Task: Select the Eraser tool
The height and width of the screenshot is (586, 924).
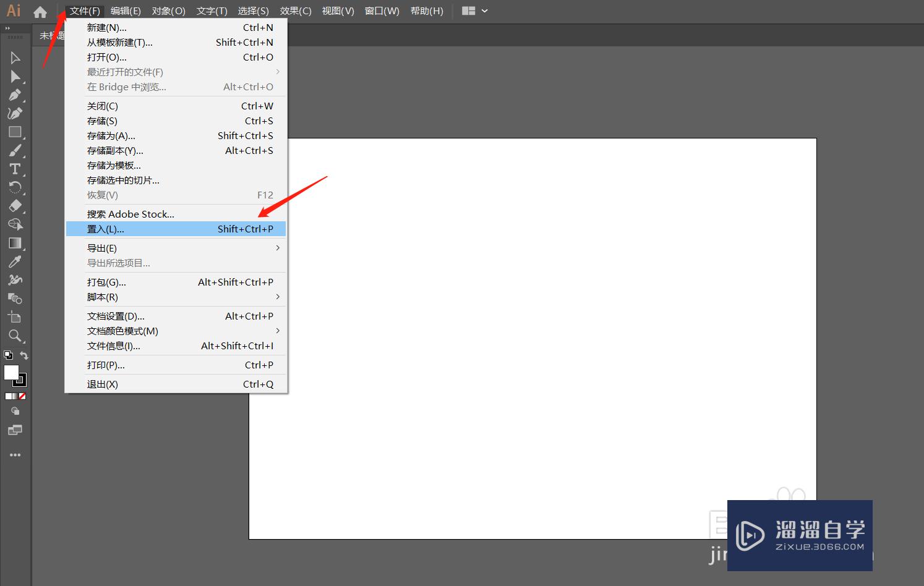Action: pos(15,206)
